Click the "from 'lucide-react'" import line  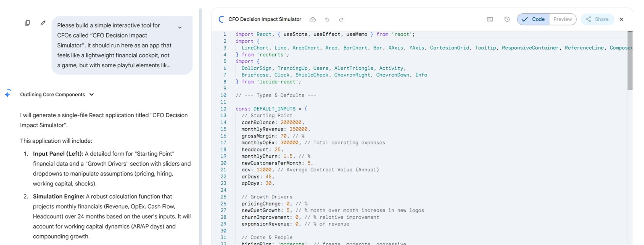click(x=268, y=82)
